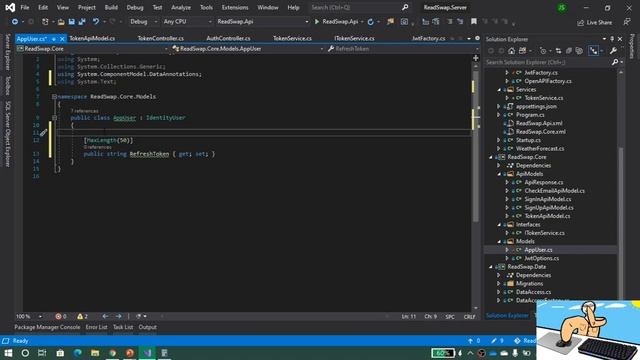Screen dimensions: 640x360
Task: Open Server Explorer side tab
Action: [x=7, y=53]
